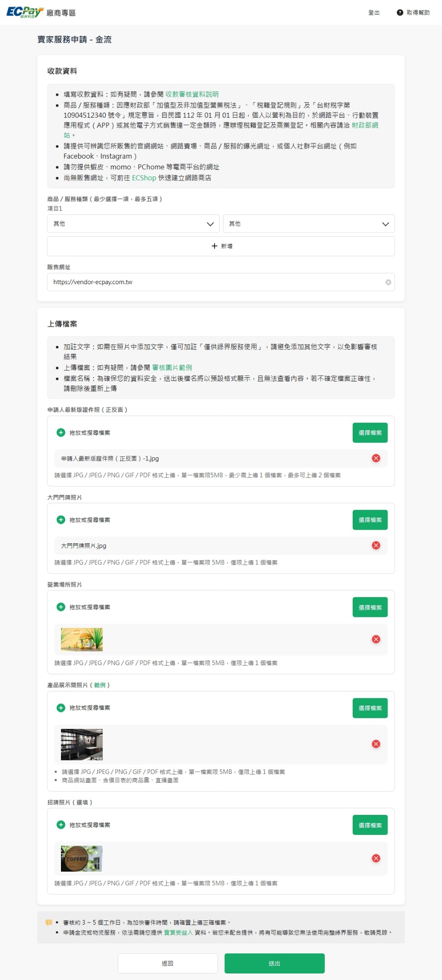442x980 pixels.
Task: Open the 取得幫助 help menu item
Action: (x=418, y=13)
